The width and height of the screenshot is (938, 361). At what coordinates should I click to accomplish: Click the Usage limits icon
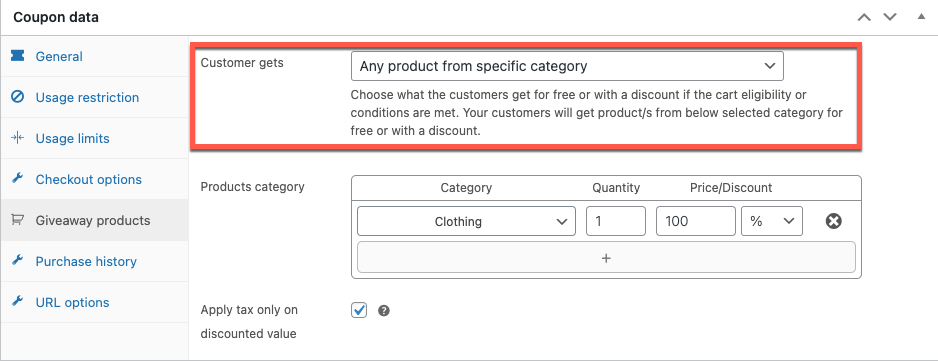coord(17,138)
